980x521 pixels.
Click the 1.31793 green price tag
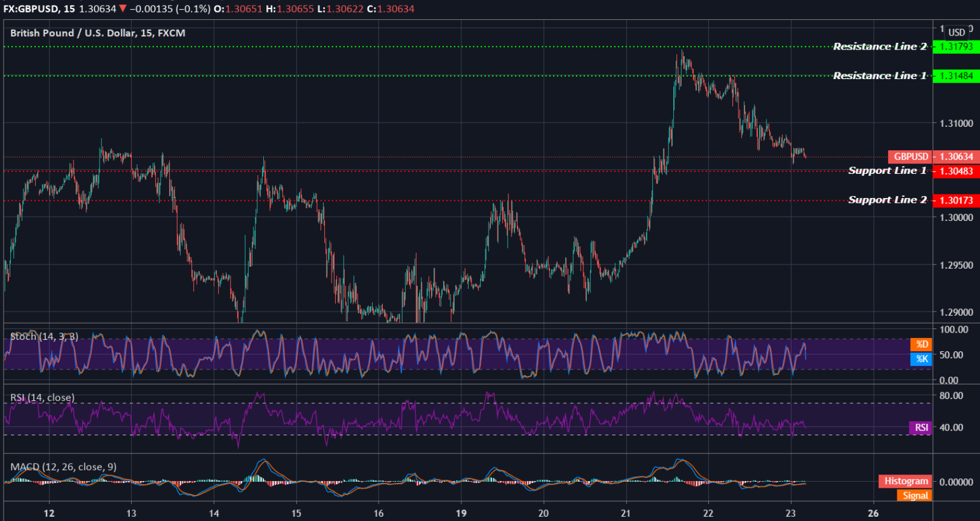pyautogui.click(x=956, y=46)
